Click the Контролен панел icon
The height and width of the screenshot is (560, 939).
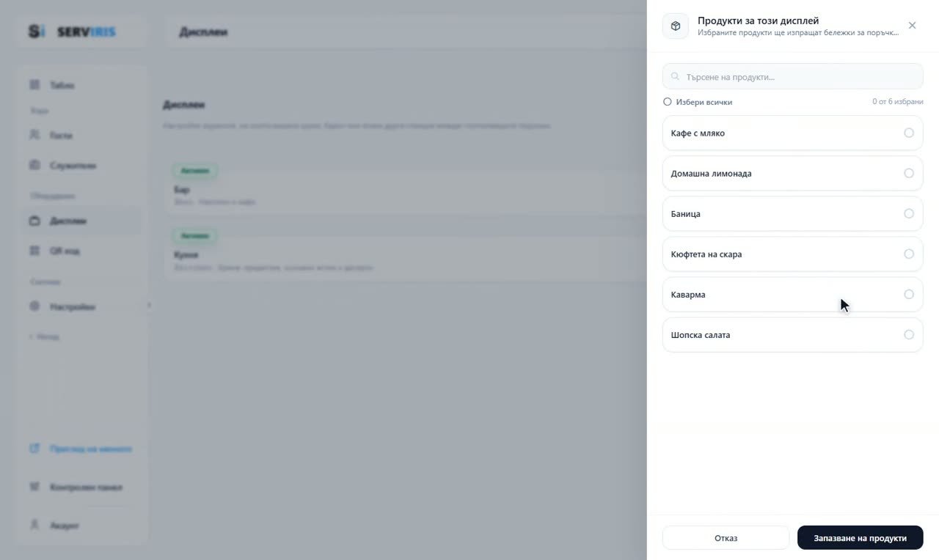coord(34,487)
